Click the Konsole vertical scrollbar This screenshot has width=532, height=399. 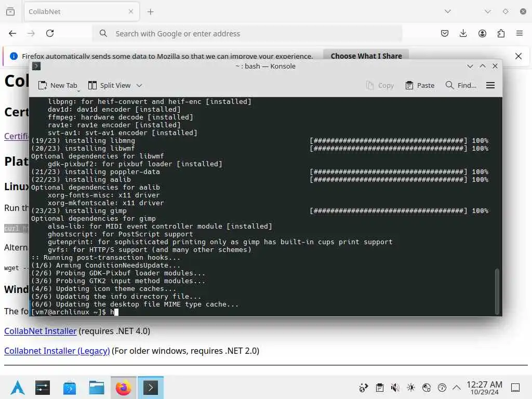pyautogui.click(x=497, y=291)
